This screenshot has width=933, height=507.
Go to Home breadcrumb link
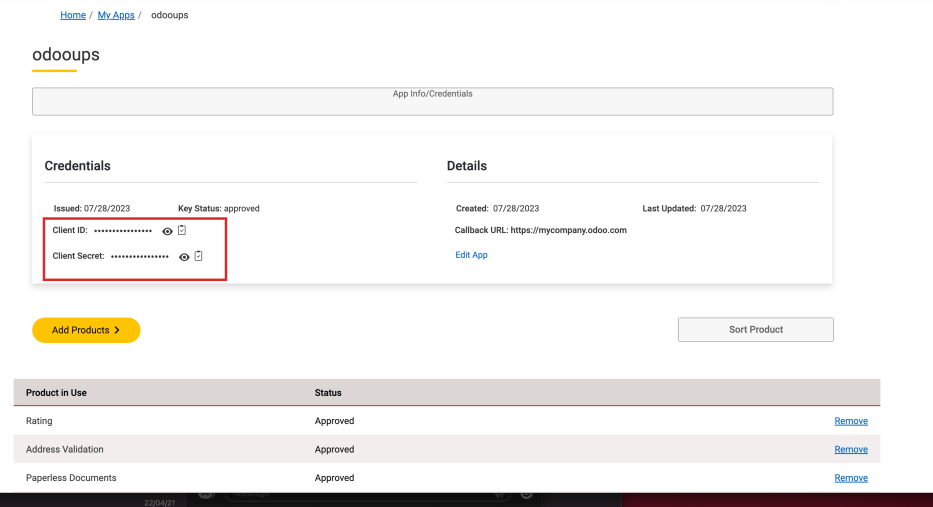(72, 15)
